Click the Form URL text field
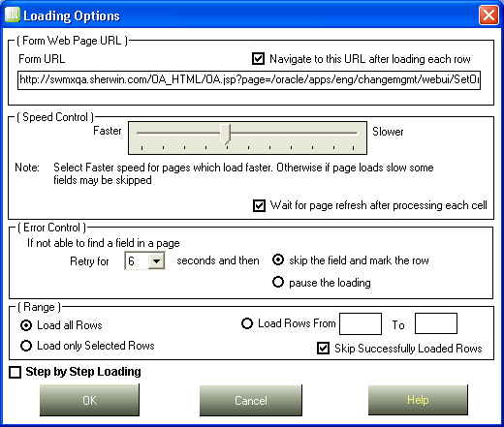Screen dimensions: 504x427 (x=249, y=80)
